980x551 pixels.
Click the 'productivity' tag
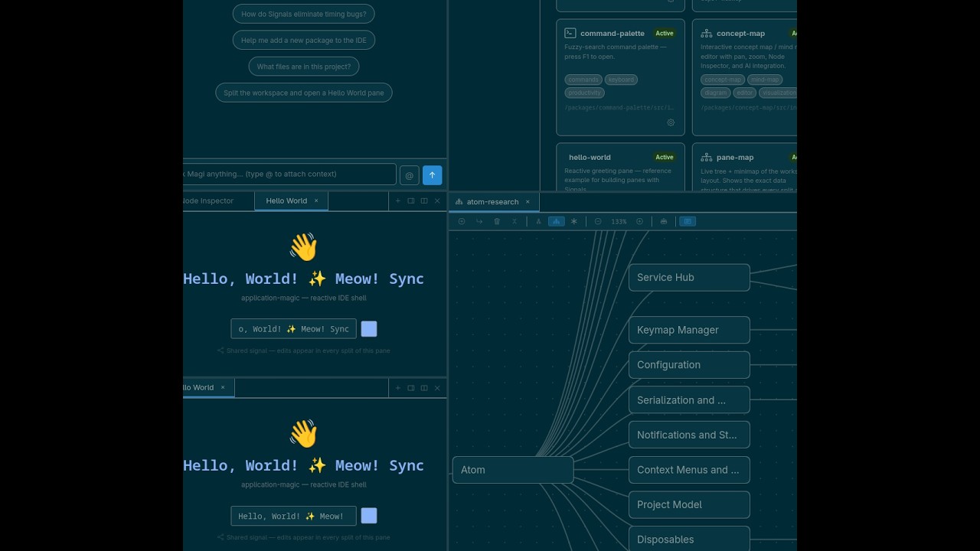point(585,93)
